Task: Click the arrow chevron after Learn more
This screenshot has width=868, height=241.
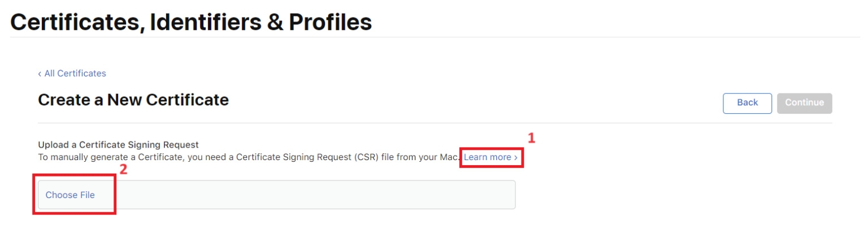Action: tap(516, 157)
